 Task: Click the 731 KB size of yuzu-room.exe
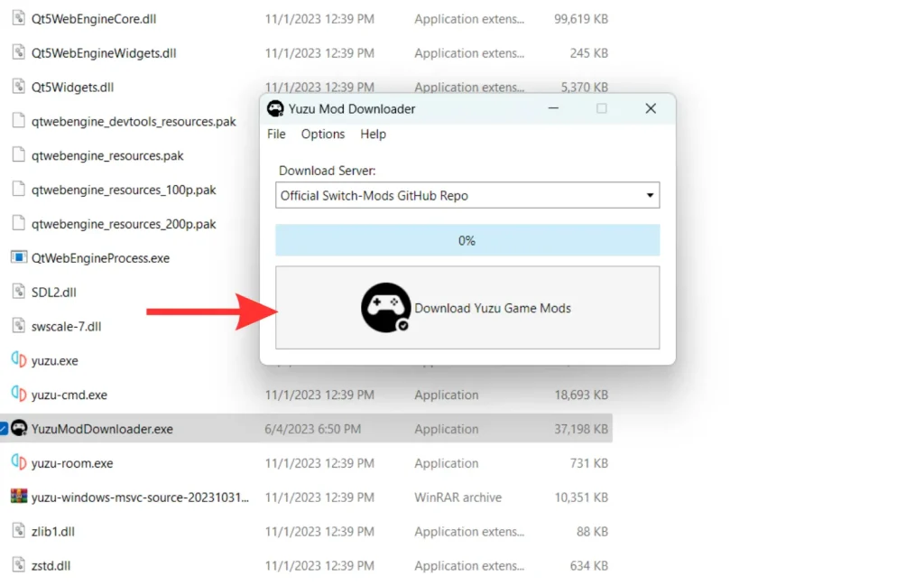coord(588,463)
